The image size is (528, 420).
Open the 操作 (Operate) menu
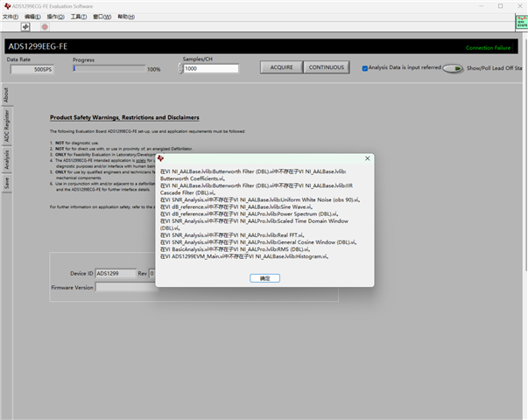pos(55,17)
